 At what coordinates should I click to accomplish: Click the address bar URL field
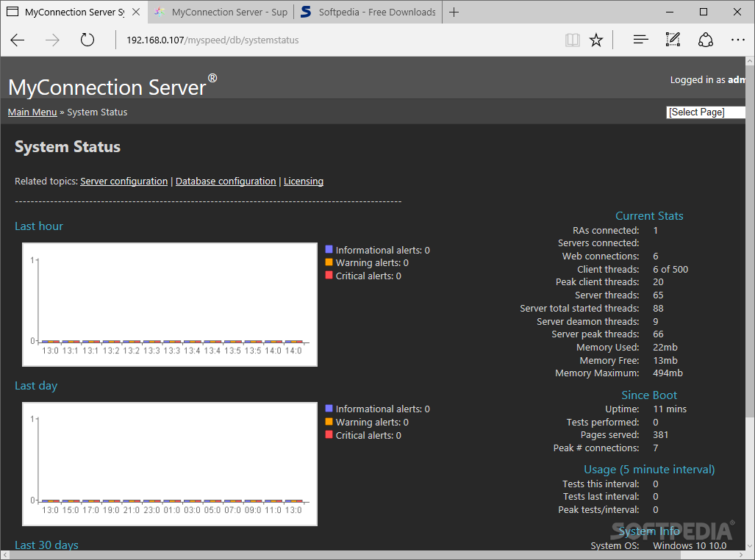coord(337,40)
